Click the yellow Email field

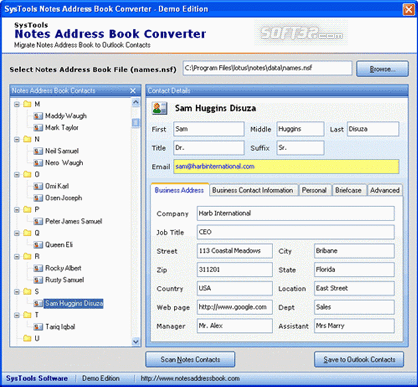[x=286, y=167]
